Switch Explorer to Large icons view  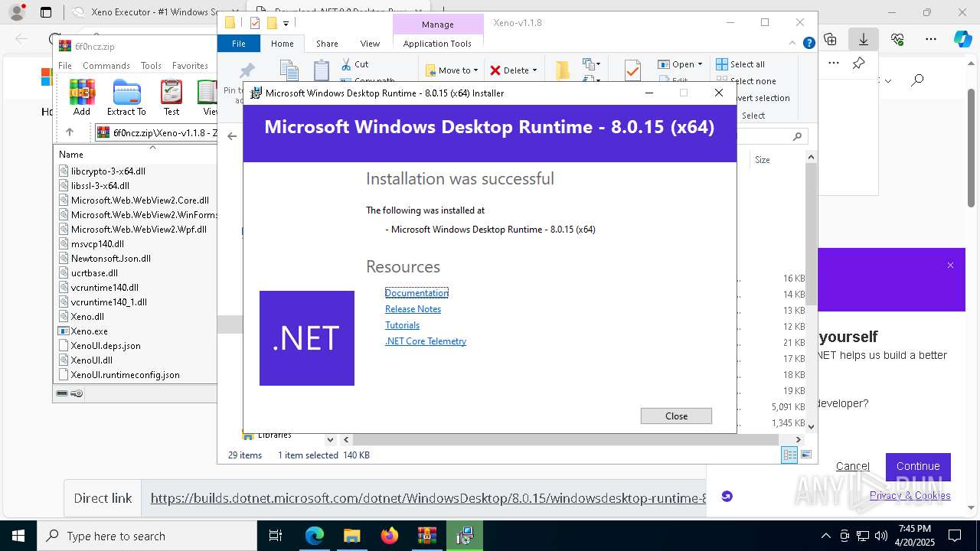(805, 455)
